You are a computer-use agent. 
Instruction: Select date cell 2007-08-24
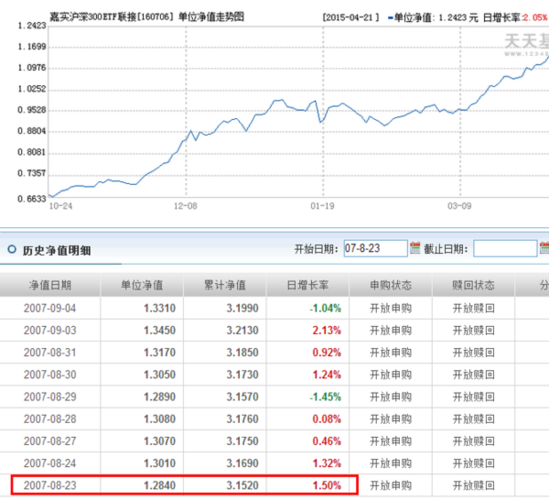(x=50, y=463)
